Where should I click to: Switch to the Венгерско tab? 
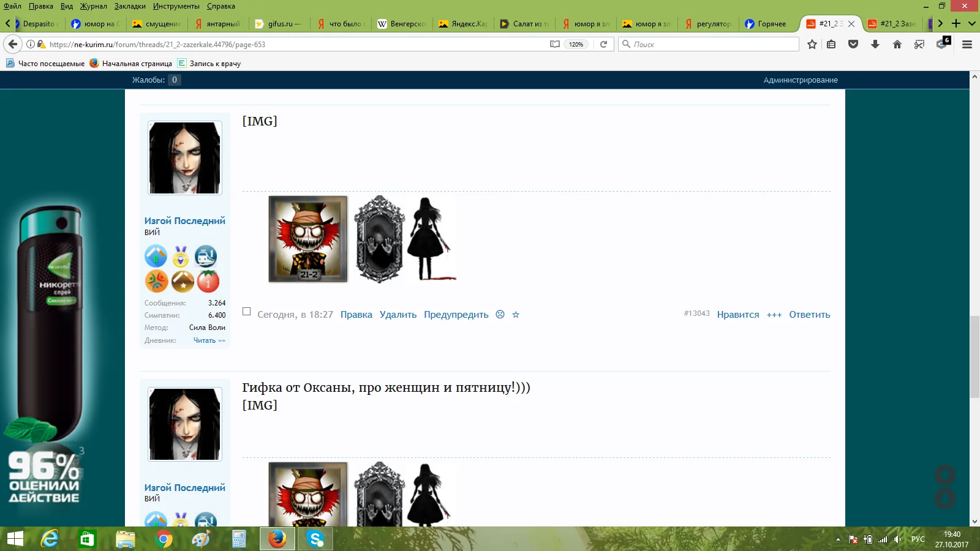pos(402,24)
